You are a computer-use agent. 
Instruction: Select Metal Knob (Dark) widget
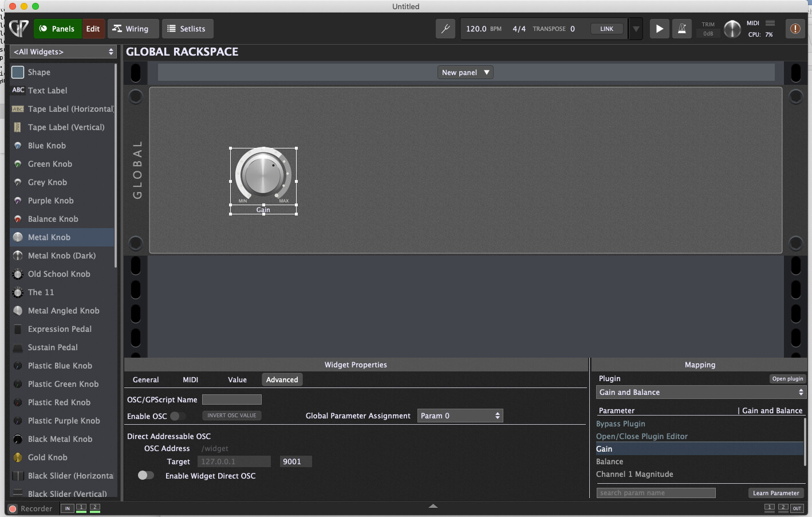(x=62, y=256)
